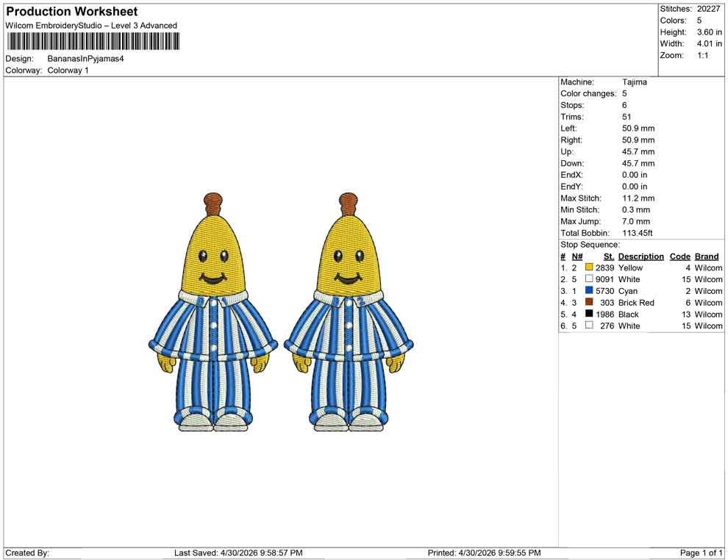Click the 276 White thread swatch
The width and height of the screenshot is (728, 560).
[589, 326]
